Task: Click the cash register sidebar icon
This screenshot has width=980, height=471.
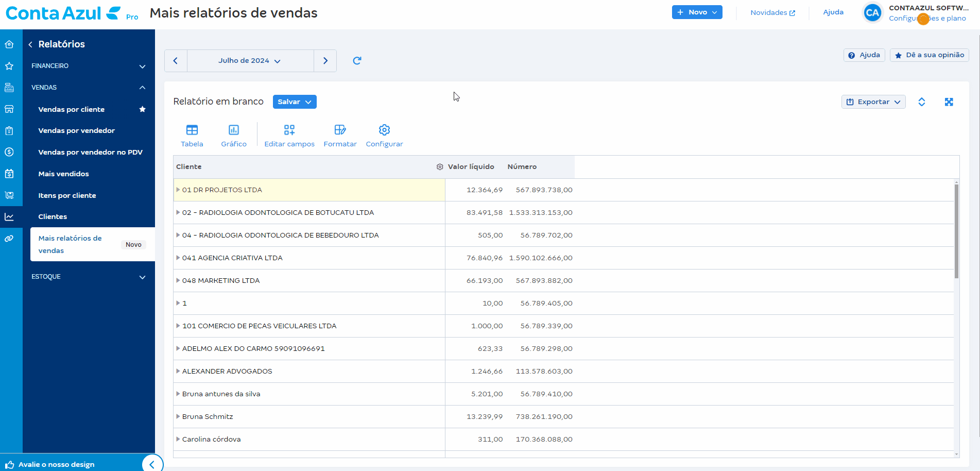Action: click(9, 88)
